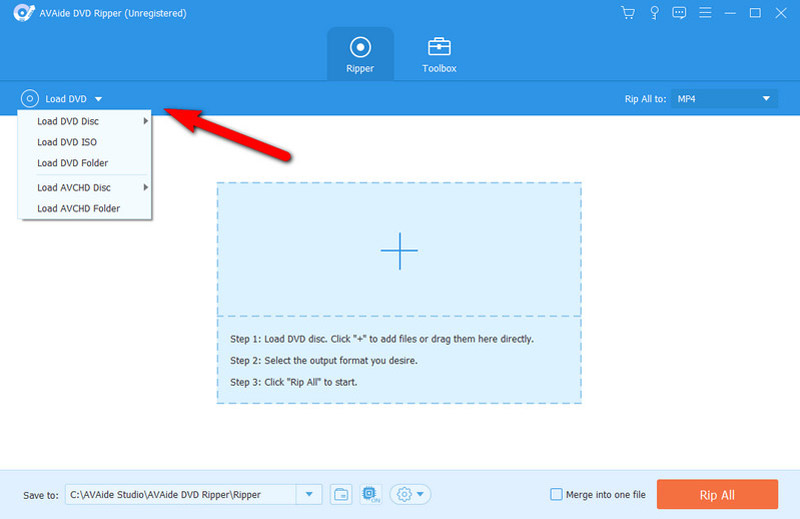Switch to the Toolbox tab

[439, 54]
